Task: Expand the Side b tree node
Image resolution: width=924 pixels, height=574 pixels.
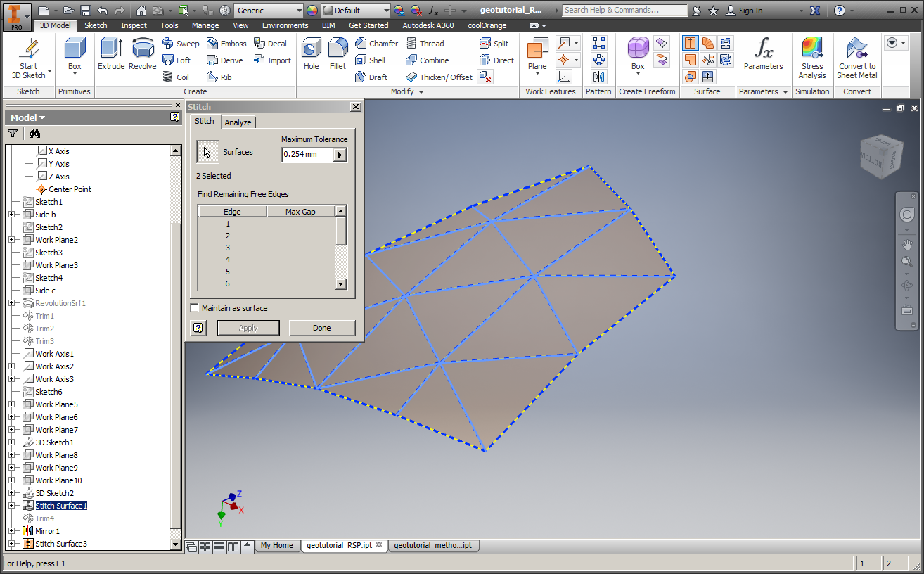Action: pyautogui.click(x=11, y=215)
